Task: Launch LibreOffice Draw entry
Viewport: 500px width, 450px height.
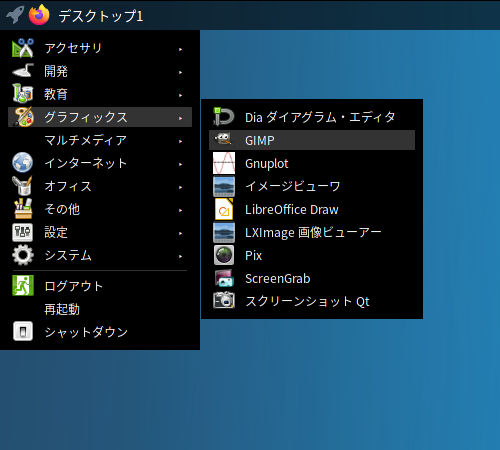Action: tap(312, 209)
